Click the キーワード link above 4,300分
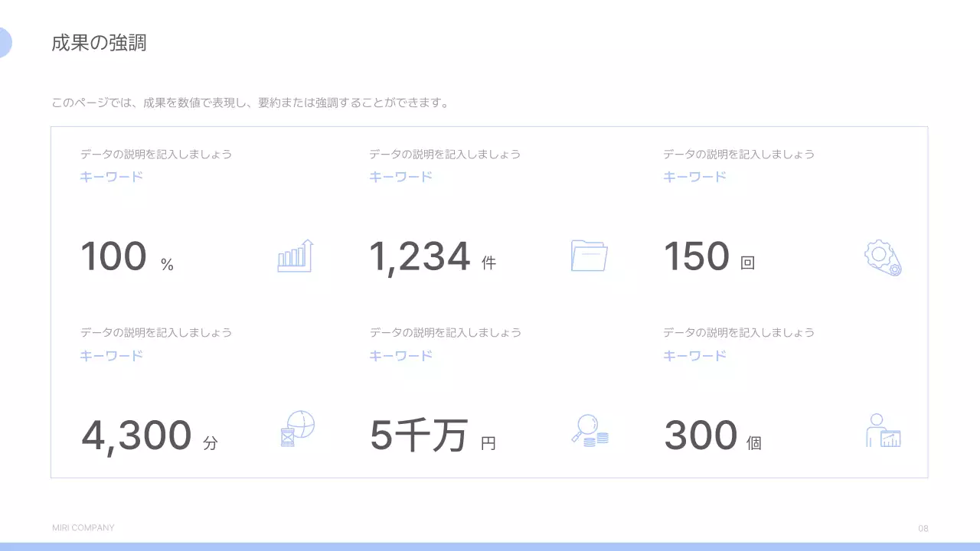This screenshot has height=551, width=980. click(110, 355)
